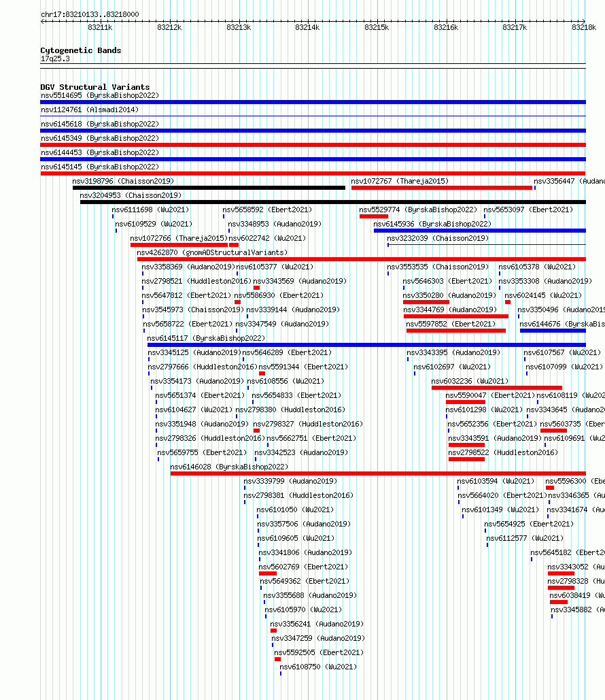Click the nsv2798380 (Huddleston2016) label

click(x=290, y=410)
